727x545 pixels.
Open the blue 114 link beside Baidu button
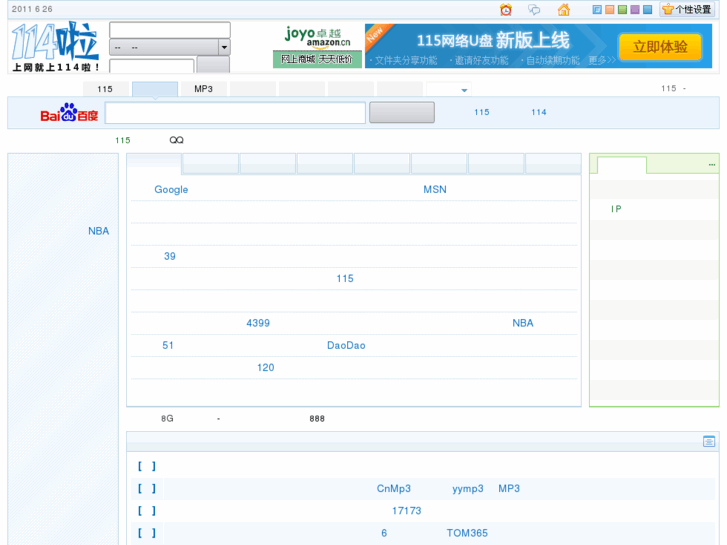(539, 112)
